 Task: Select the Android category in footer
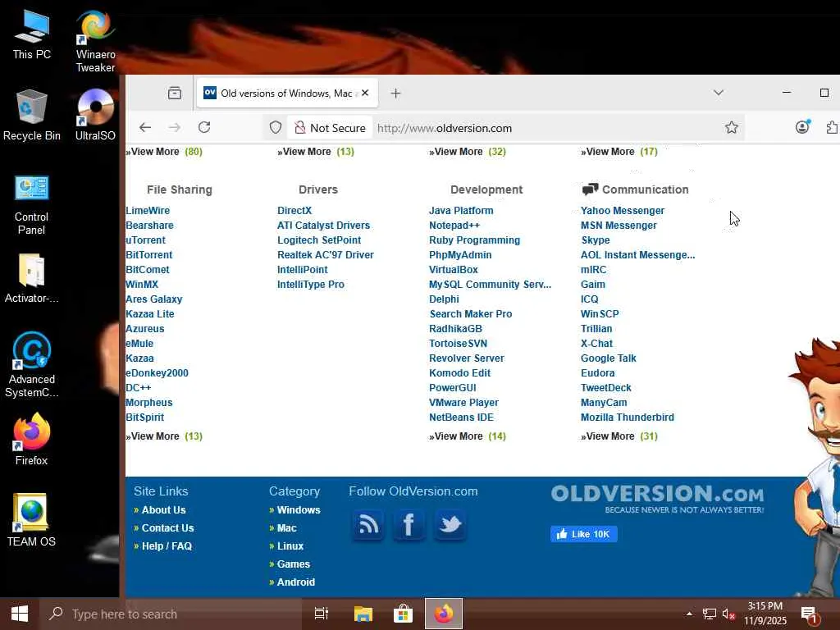click(295, 582)
